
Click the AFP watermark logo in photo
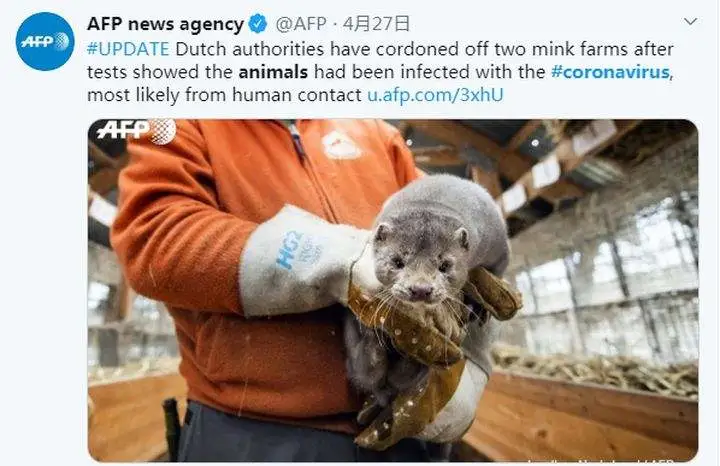[x=136, y=130]
